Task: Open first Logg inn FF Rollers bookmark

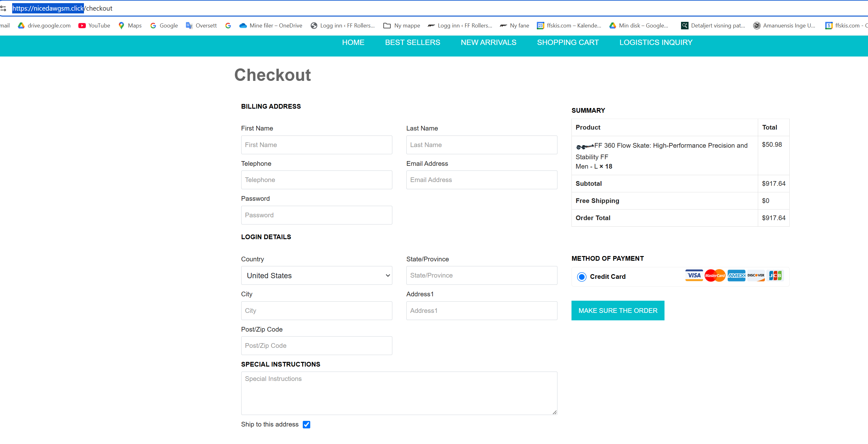Action: tap(343, 26)
